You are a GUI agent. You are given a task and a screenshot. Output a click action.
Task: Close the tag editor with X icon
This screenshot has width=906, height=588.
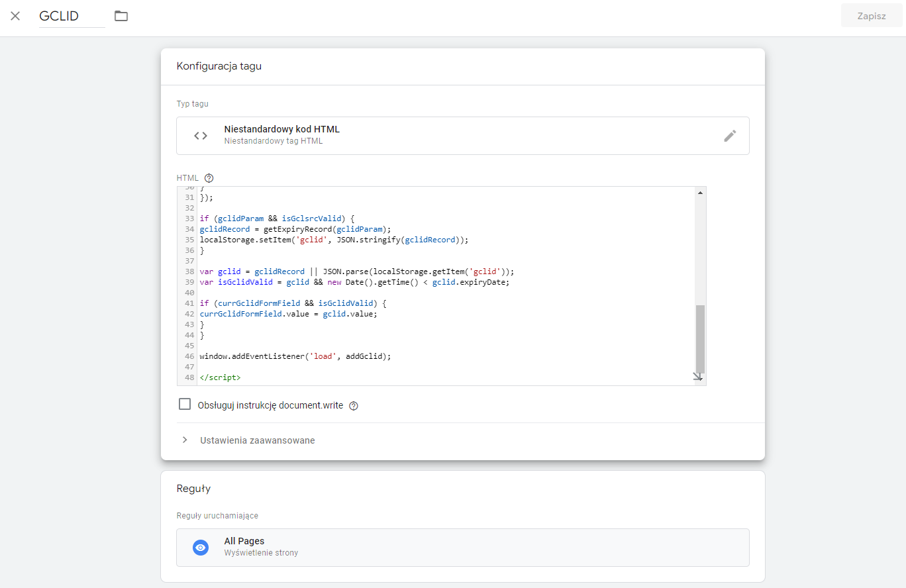[x=15, y=16]
